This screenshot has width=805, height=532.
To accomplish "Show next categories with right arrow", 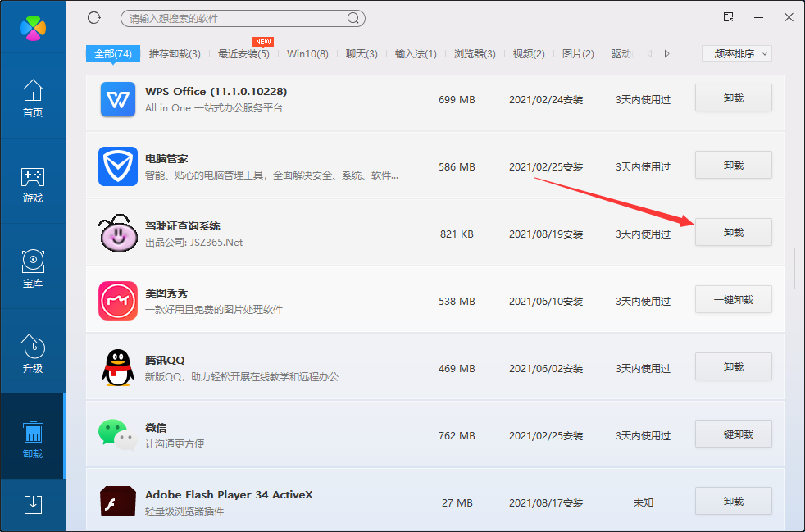I will [x=667, y=53].
